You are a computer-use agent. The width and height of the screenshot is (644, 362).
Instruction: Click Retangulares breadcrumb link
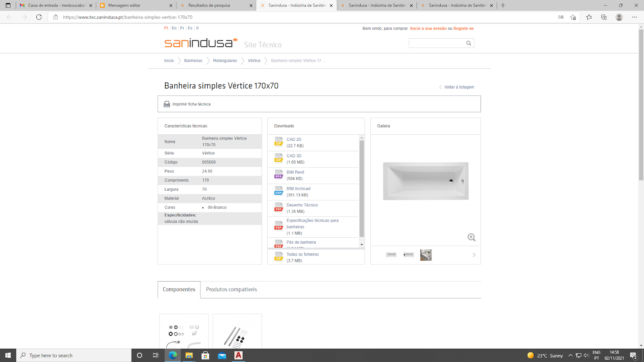[225, 61]
